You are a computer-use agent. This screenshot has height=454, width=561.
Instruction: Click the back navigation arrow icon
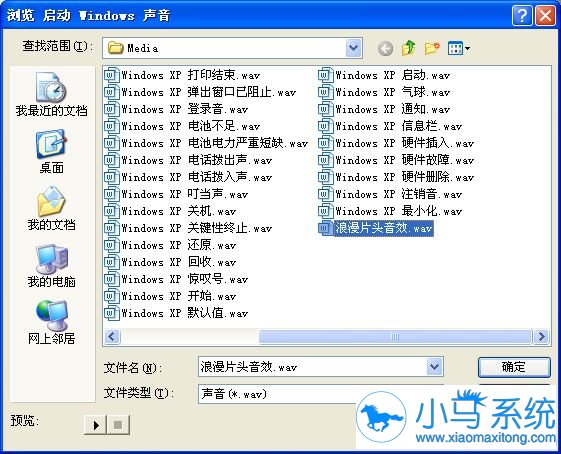coord(385,48)
